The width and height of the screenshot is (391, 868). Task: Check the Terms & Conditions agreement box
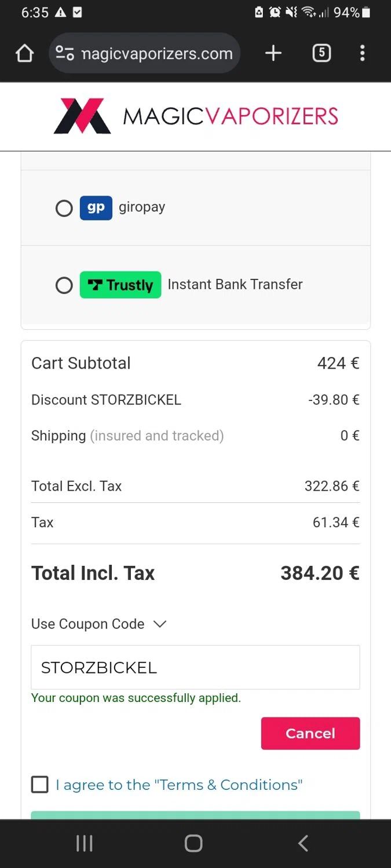[x=40, y=785]
